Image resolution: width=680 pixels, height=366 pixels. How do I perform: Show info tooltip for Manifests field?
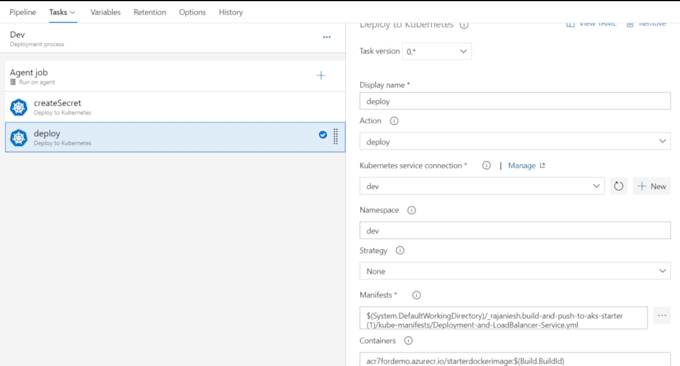click(x=416, y=295)
